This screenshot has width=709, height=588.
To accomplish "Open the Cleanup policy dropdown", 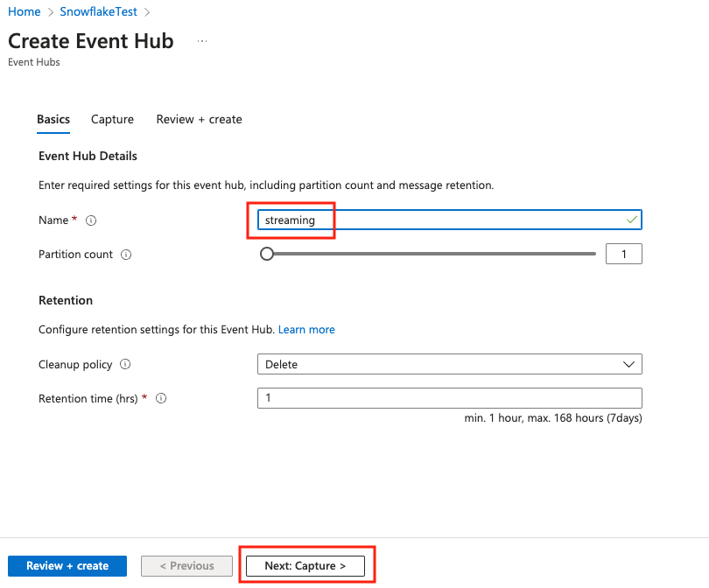I will [449, 364].
